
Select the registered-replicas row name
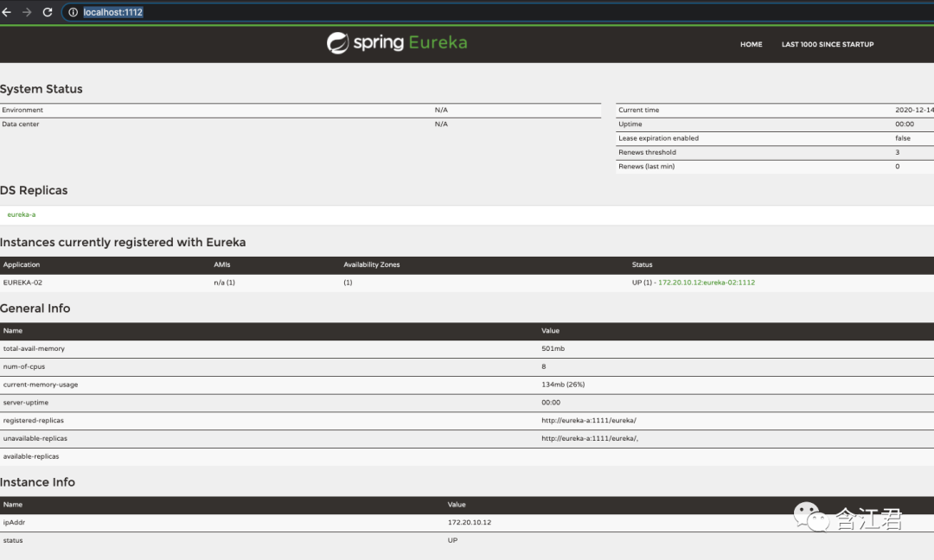[x=34, y=420]
